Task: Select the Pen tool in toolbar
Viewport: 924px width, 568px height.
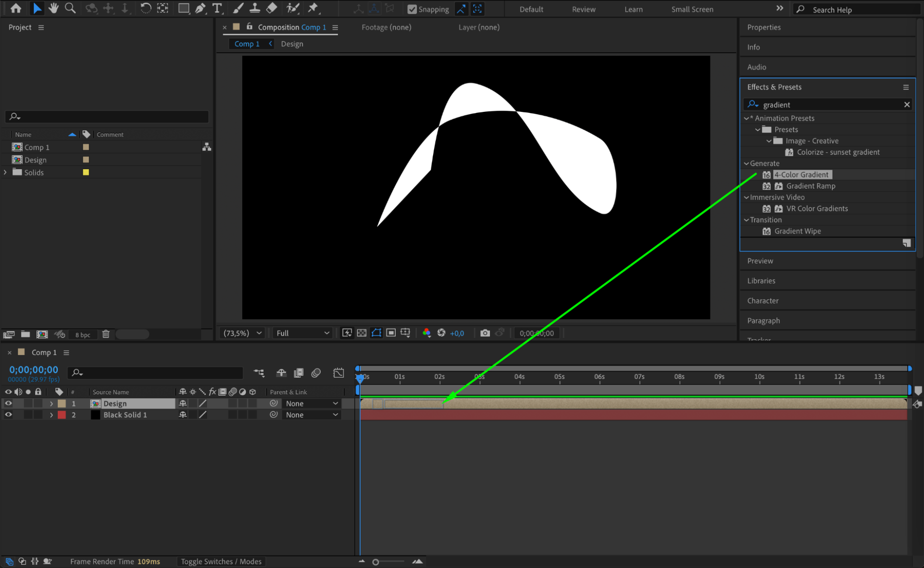Action: (200, 8)
